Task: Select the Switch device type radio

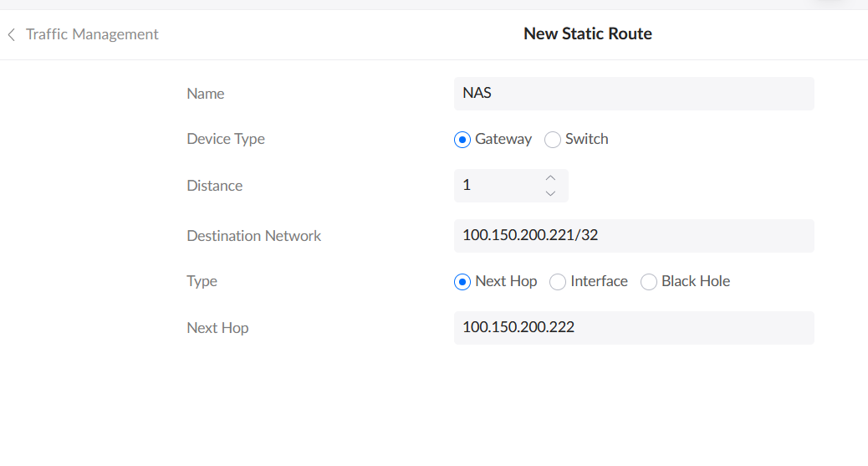Action: coord(553,140)
